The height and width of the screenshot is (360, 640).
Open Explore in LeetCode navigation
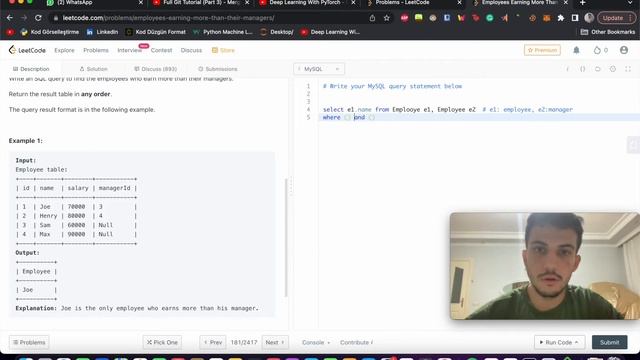coord(64,50)
